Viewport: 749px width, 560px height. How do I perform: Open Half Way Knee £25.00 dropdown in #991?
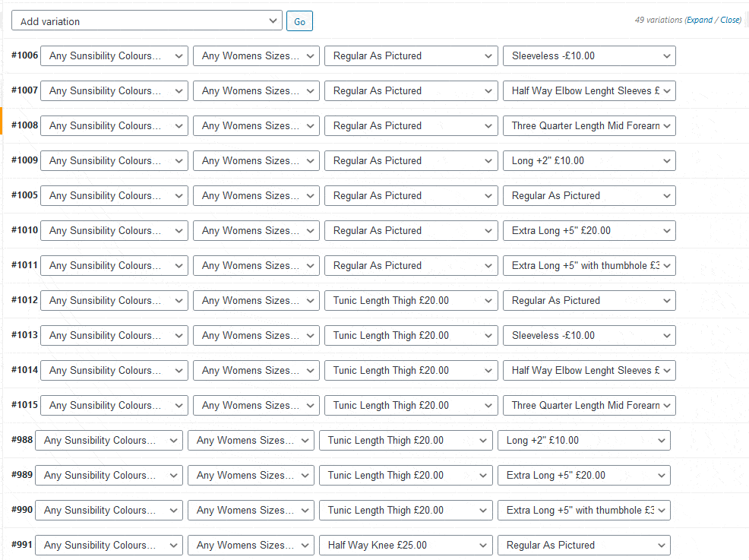tap(406, 545)
